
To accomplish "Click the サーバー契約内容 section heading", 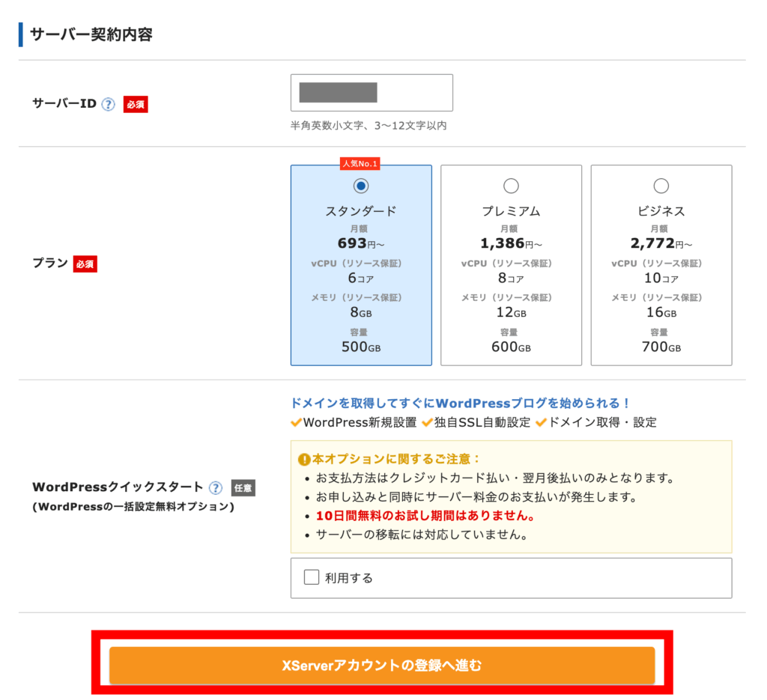I will click(91, 34).
